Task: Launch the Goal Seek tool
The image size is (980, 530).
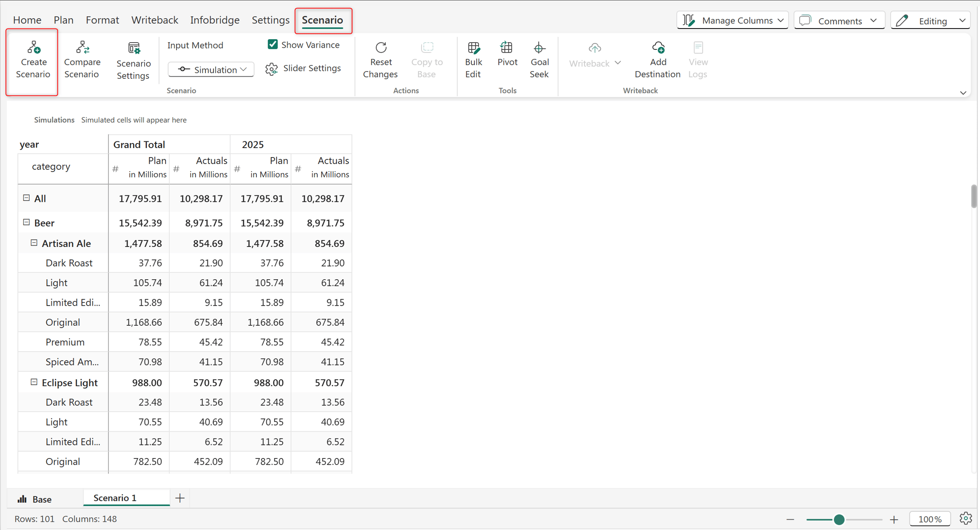Action: (539, 60)
